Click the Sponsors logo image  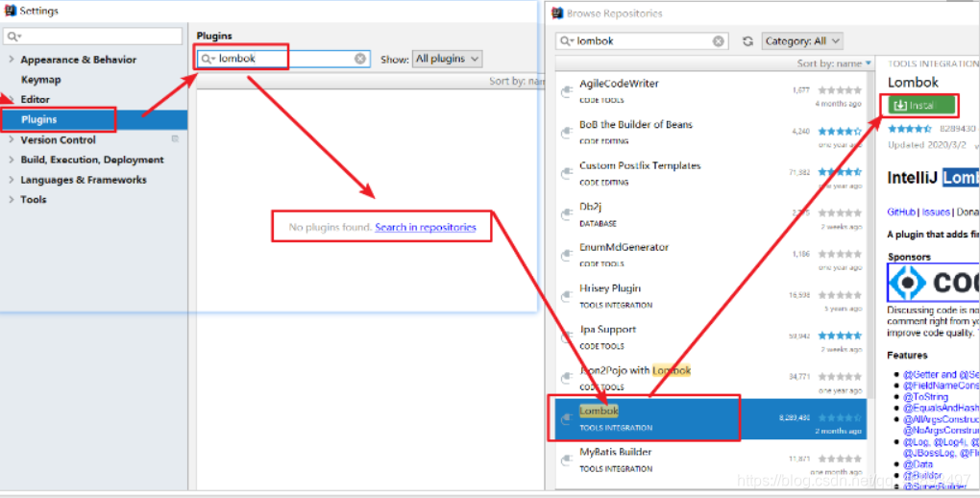coord(933,282)
